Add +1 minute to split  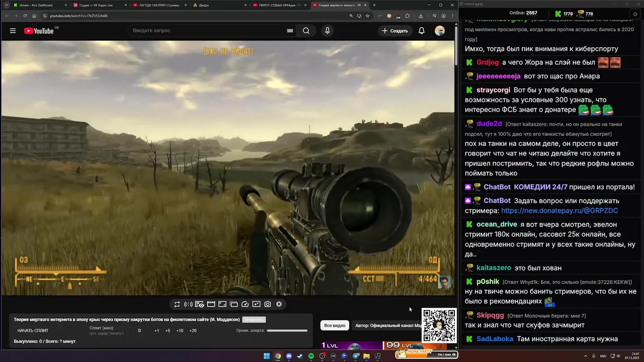click(x=156, y=331)
